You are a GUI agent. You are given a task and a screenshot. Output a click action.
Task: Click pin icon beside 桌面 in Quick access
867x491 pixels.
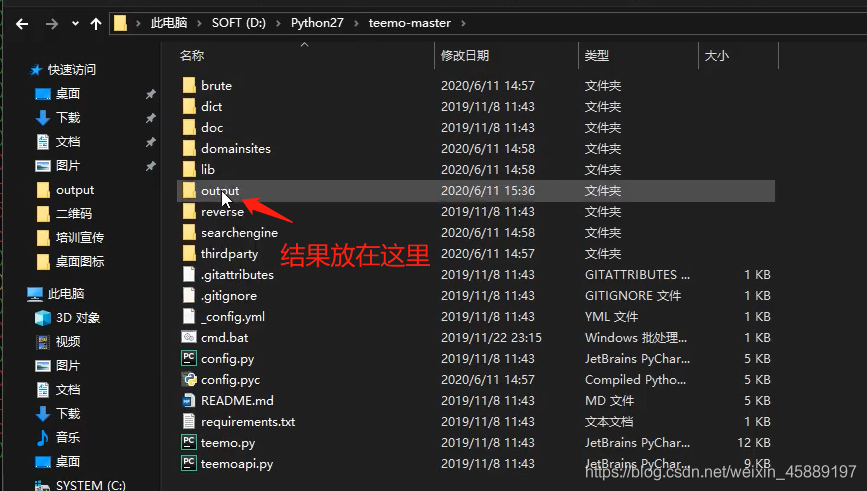coord(150,94)
